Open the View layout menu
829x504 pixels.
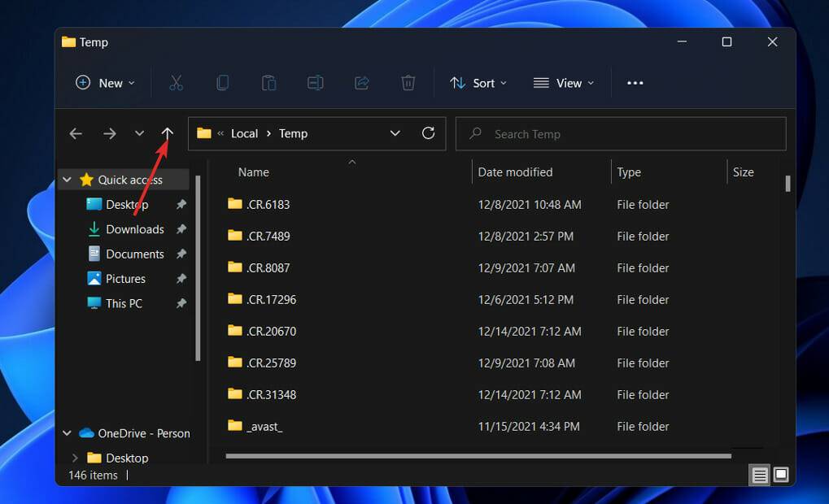pos(564,83)
